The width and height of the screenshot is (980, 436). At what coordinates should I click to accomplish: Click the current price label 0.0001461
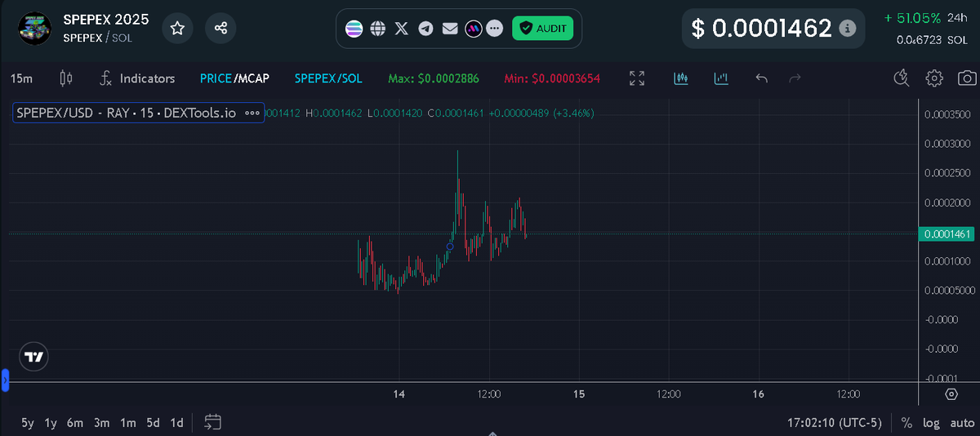(947, 234)
